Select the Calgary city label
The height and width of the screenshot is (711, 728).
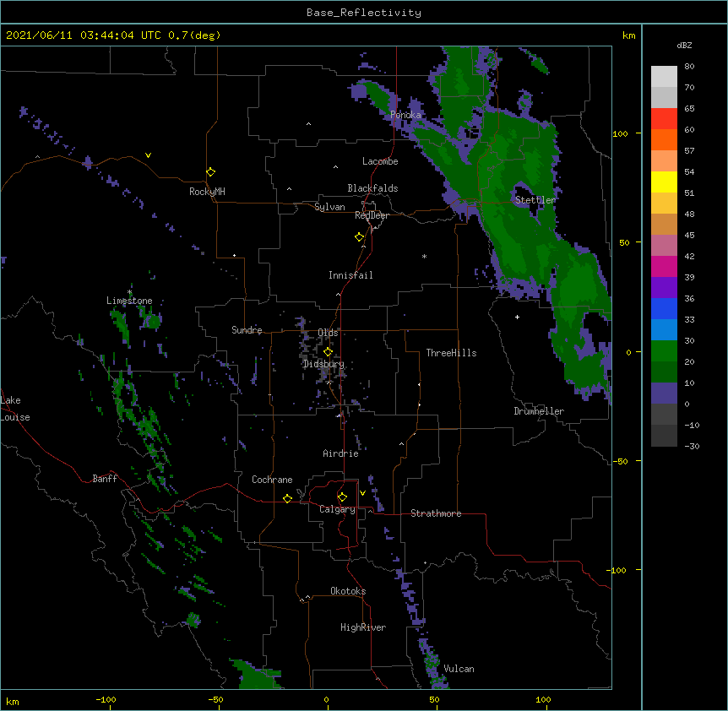(x=337, y=509)
